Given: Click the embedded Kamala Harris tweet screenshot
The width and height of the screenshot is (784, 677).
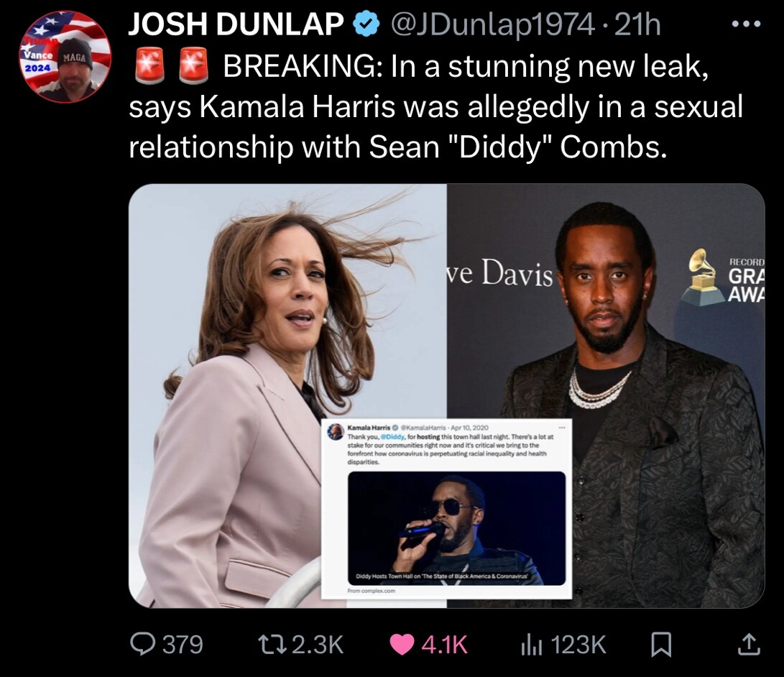Looking at the screenshot, I should [x=446, y=509].
